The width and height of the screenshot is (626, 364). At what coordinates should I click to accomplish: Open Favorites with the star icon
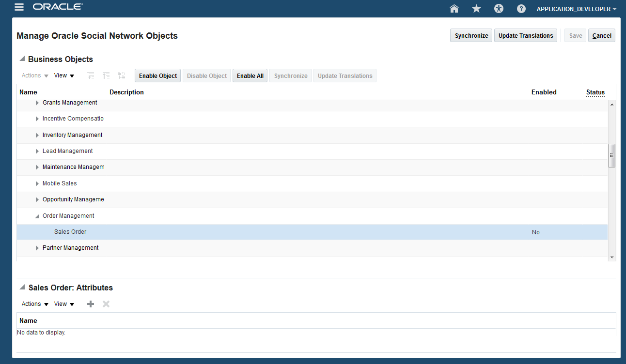point(476,9)
